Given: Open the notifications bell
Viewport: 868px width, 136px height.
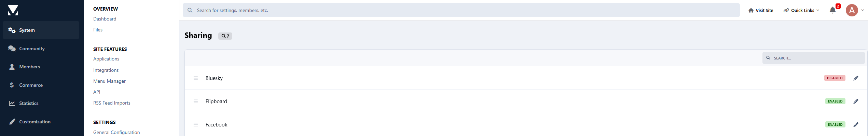Looking at the screenshot, I should [832, 10].
